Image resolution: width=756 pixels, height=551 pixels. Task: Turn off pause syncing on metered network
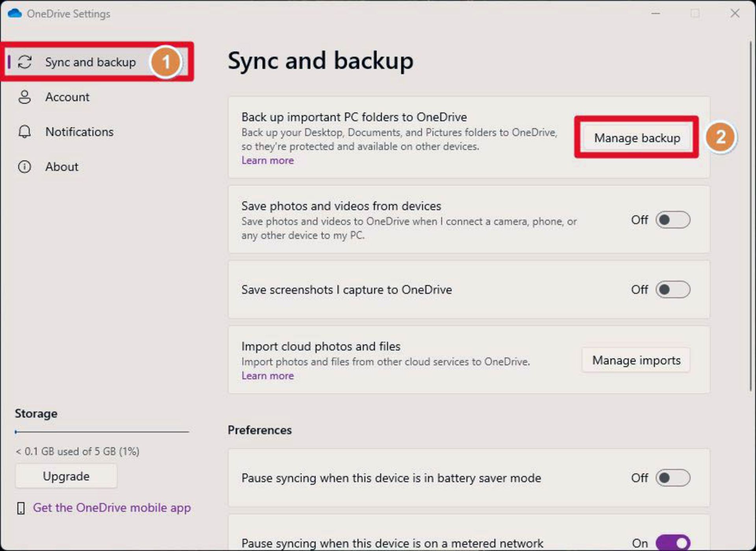tap(673, 543)
